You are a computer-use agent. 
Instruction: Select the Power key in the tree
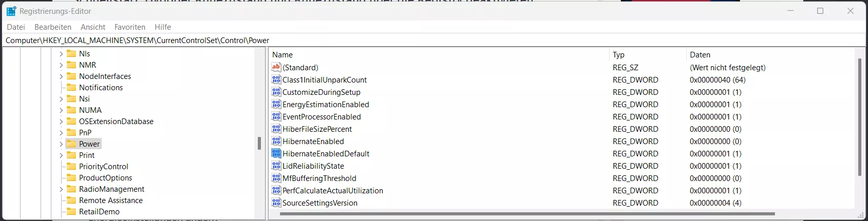(89, 144)
